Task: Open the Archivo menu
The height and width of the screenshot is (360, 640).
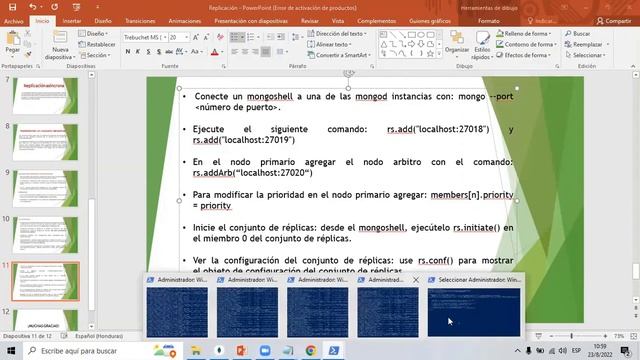Action: tap(14, 21)
